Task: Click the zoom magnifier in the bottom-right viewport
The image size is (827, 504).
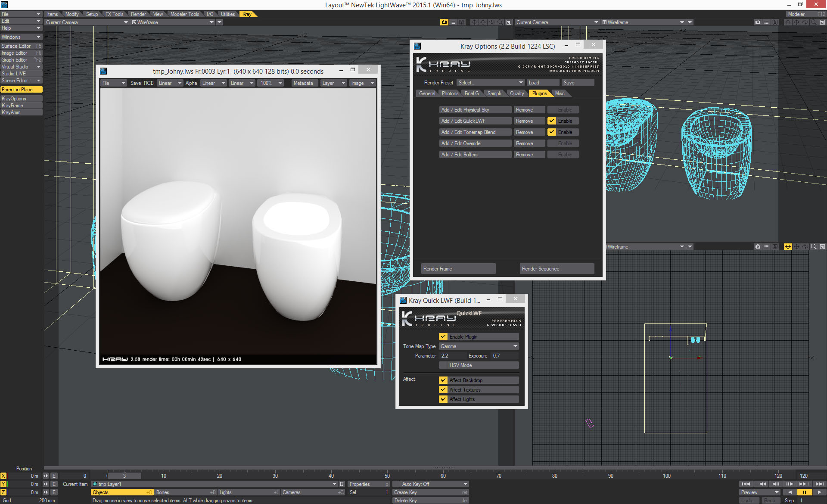Action: [814, 246]
